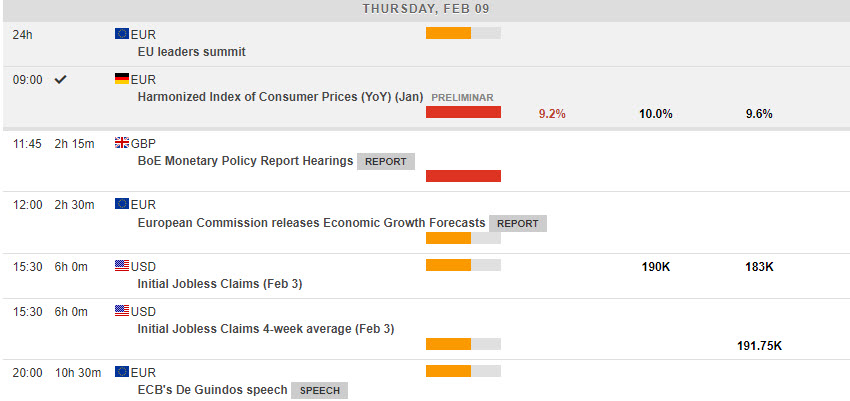Click the EU flag beside ECB's De Guindos speech
The image size is (850, 401).
(122, 372)
